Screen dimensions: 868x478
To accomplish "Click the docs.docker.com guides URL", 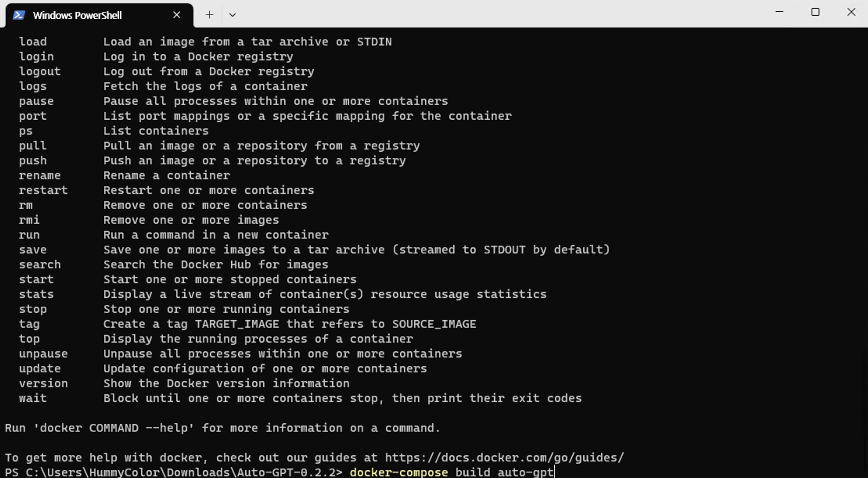I will pyautogui.click(x=504, y=457).
